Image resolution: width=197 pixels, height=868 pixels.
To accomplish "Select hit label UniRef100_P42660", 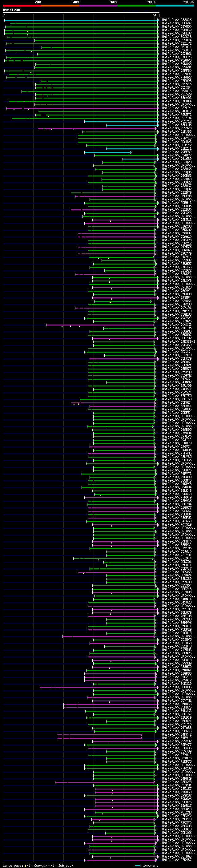I will (x=177, y=521).
